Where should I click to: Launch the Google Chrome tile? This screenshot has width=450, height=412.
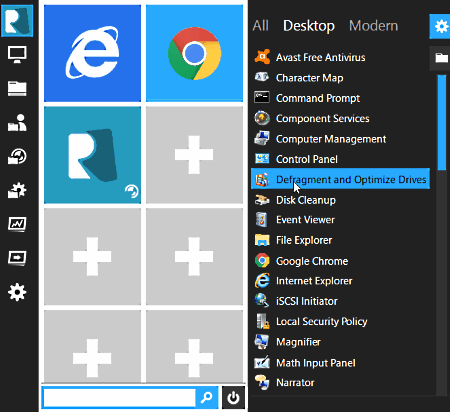point(194,53)
